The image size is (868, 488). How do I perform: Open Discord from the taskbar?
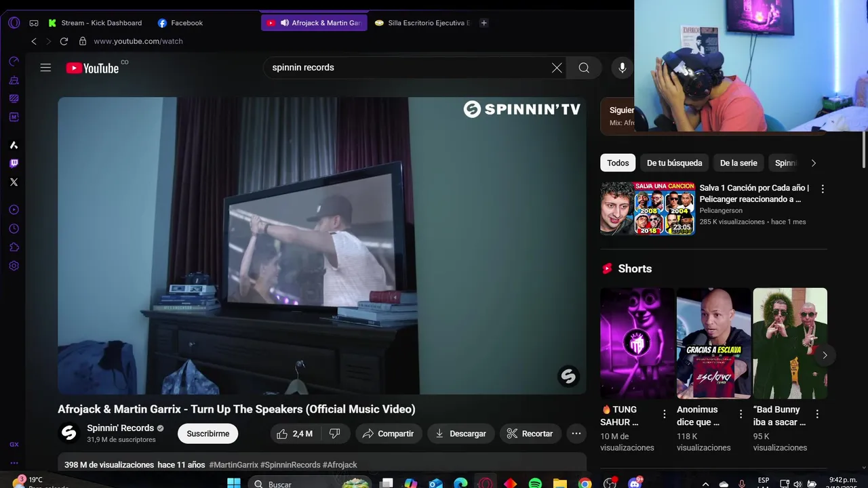pyautogui.click(x=635, y=483)
